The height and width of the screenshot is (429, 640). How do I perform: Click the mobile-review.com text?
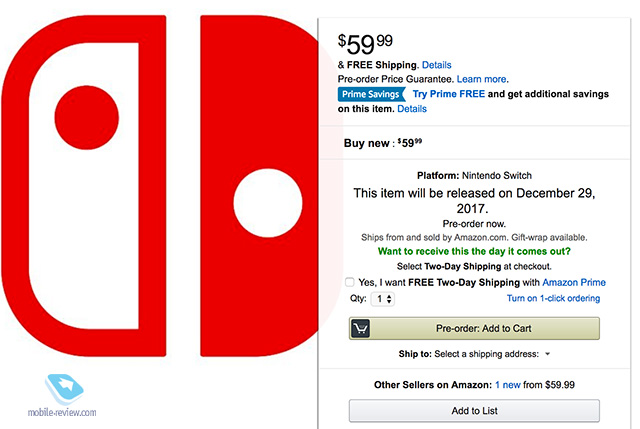click(x=62, y=412)
